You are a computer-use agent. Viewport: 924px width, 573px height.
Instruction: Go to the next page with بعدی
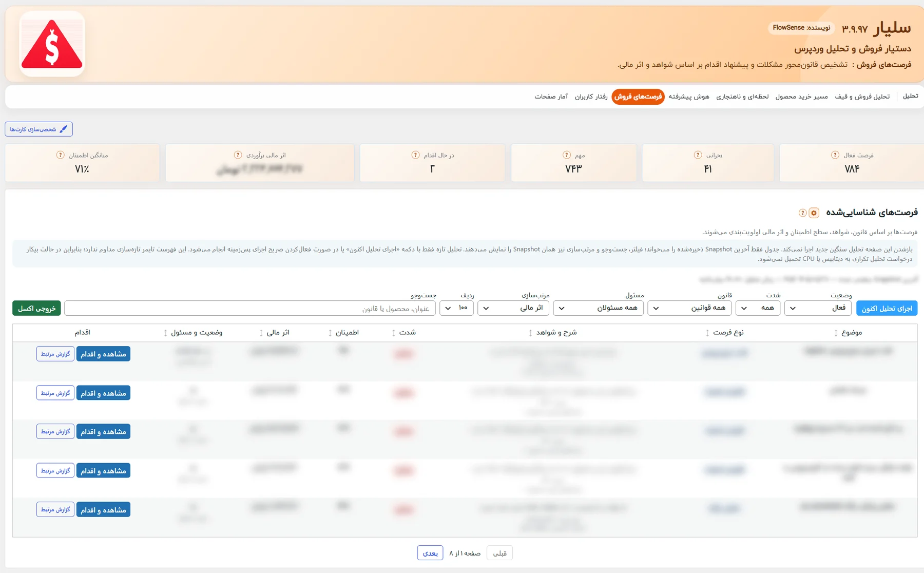pyautogui.click(x=430, y=553)
